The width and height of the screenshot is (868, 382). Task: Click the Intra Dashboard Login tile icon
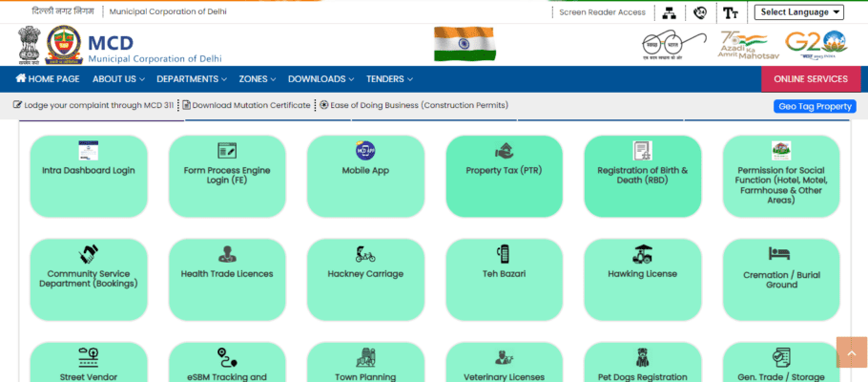pyautogui.click(x=89, y=150)
